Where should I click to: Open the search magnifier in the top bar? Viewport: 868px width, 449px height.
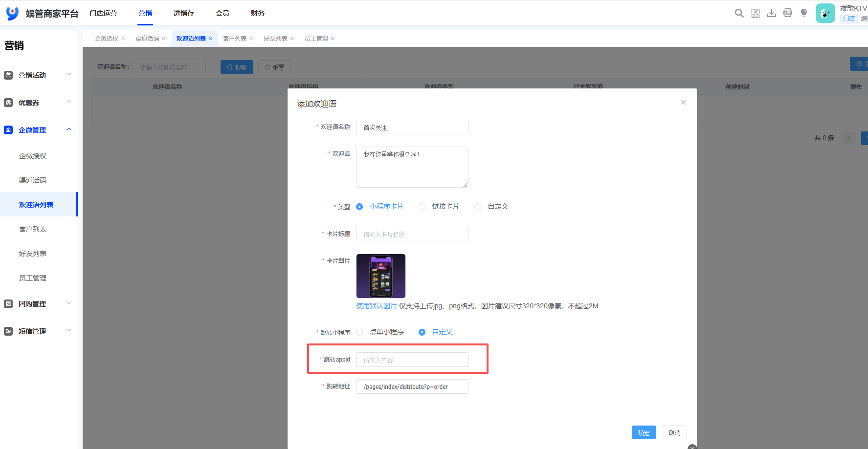(739, 13)
